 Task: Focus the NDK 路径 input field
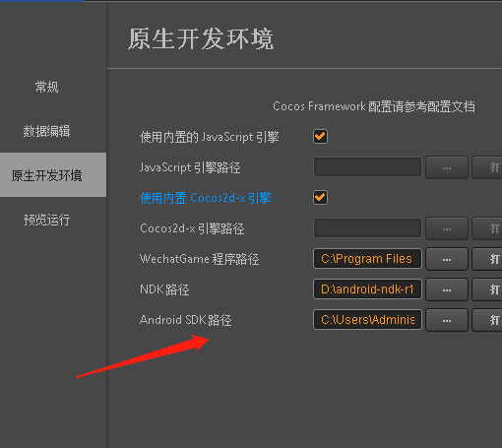pos(367,289)
